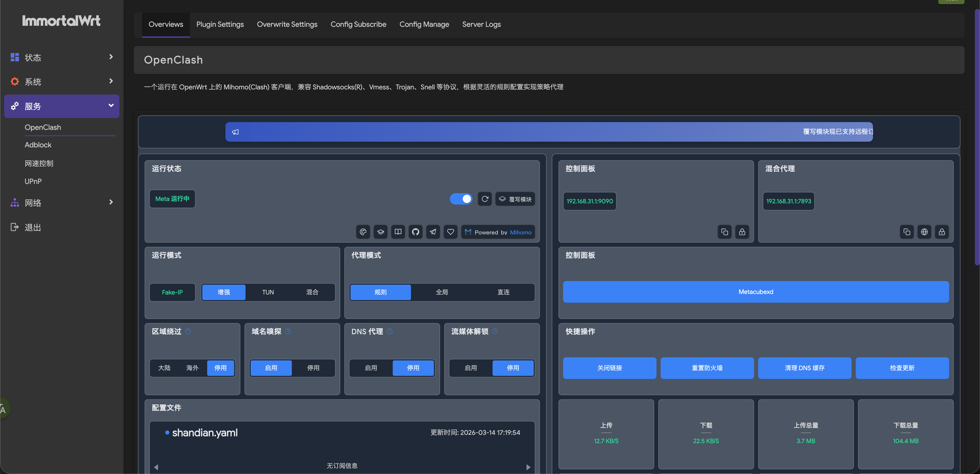Screen dimensions: 980x474
Task: Switch to the Plugin Settings tab
Action: click(220, 24)
